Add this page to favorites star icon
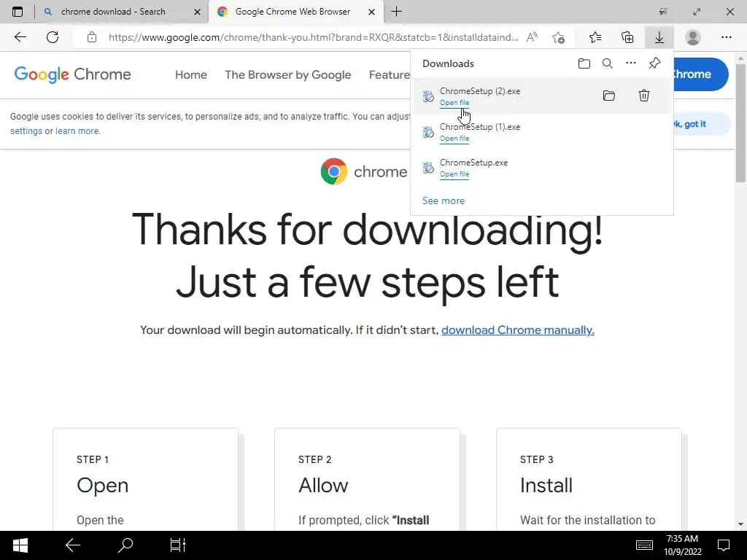The height and width of the screenshot is (560, 747). pyautogui.click(x=558, y=37)
